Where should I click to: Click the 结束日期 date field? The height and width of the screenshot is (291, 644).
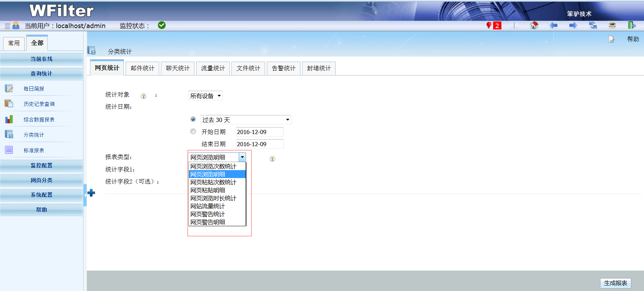tap(259, 144)
